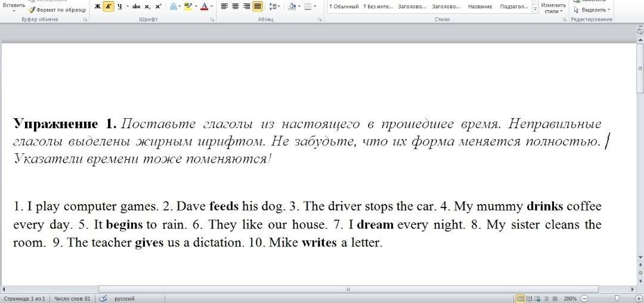This screenshot has height=303, width=644.
Task: Click the text effects icon
Action: point(174,6)
